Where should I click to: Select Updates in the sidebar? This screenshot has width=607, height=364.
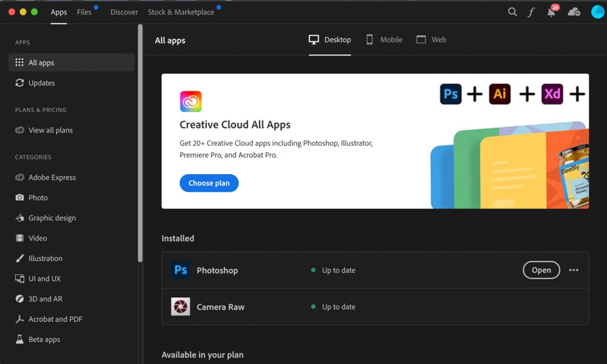click(41, 83)
